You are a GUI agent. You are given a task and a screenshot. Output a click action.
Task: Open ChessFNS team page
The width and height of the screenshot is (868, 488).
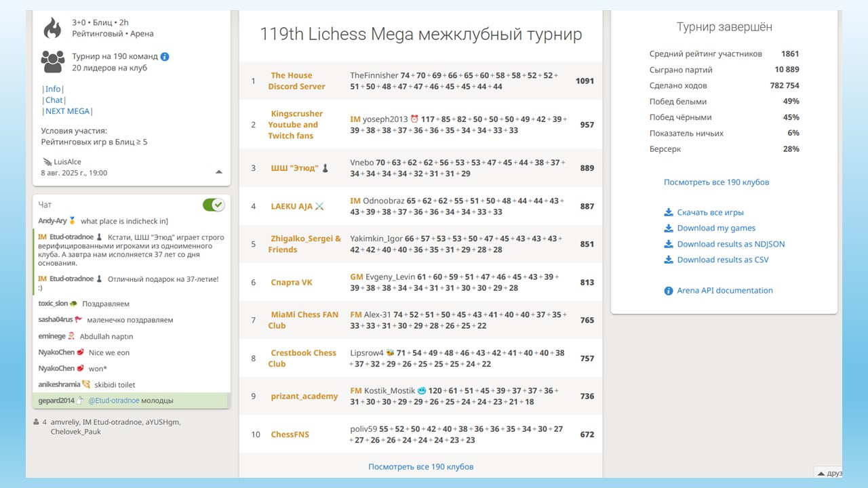(x=290, y=434)
